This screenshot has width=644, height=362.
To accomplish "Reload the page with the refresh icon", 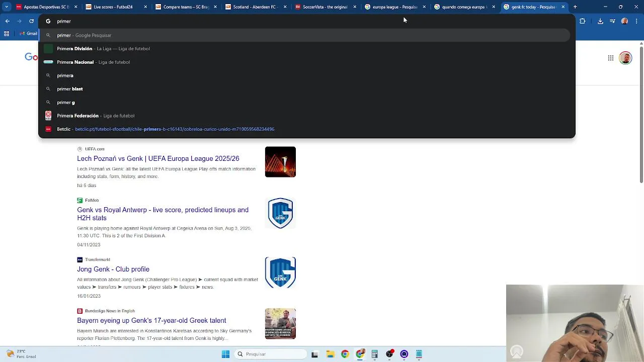I will pyautogui.click(x=31, y=21).
